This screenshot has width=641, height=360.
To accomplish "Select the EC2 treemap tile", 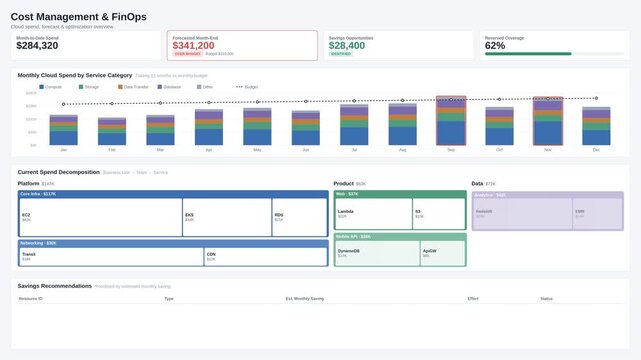I will (101, 217).
